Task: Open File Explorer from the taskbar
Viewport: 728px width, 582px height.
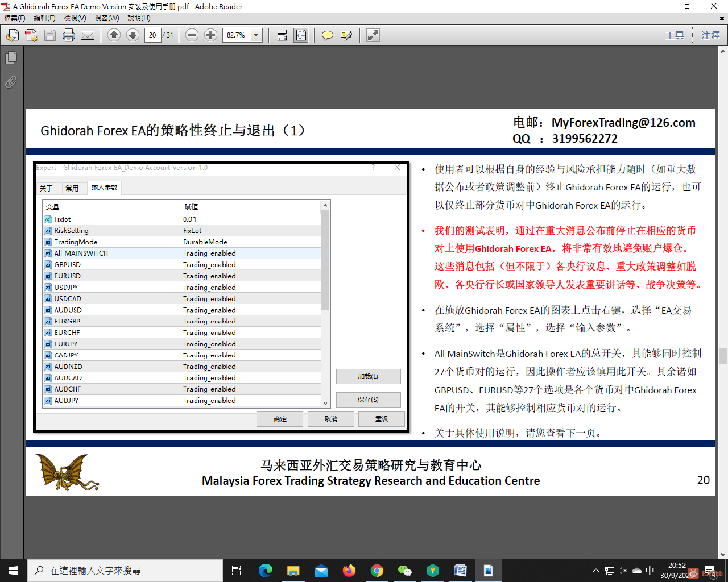Action: (x=293, y=571)
